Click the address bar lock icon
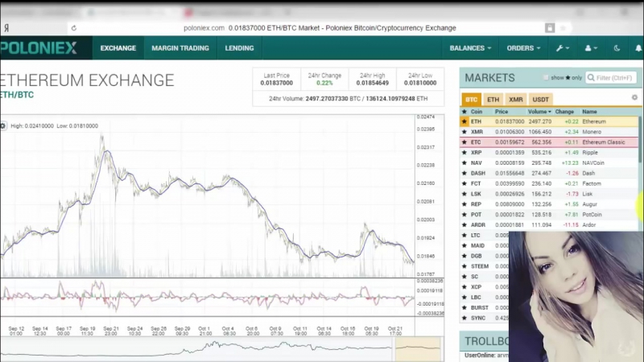Image resolution: width=644 pixels, height=362 pixels. coord(550,27)
